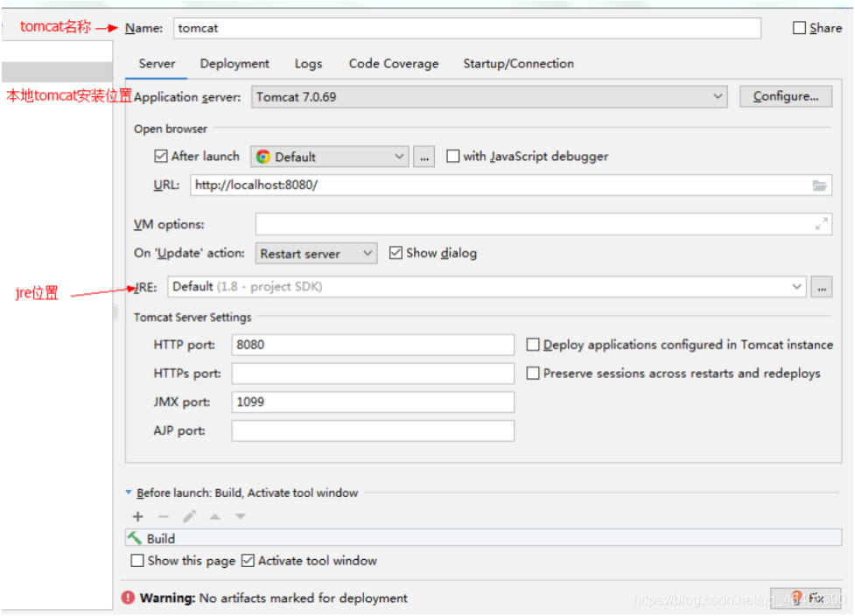Click the VM options field
The width and height of the screenshot is (855, 616).
pos(543,224)
